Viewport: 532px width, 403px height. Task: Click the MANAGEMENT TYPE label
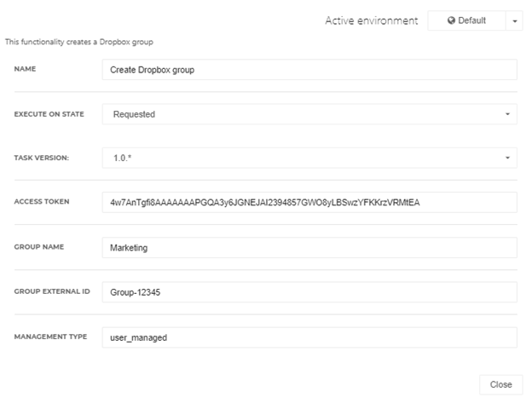click(x=50, y=337)
